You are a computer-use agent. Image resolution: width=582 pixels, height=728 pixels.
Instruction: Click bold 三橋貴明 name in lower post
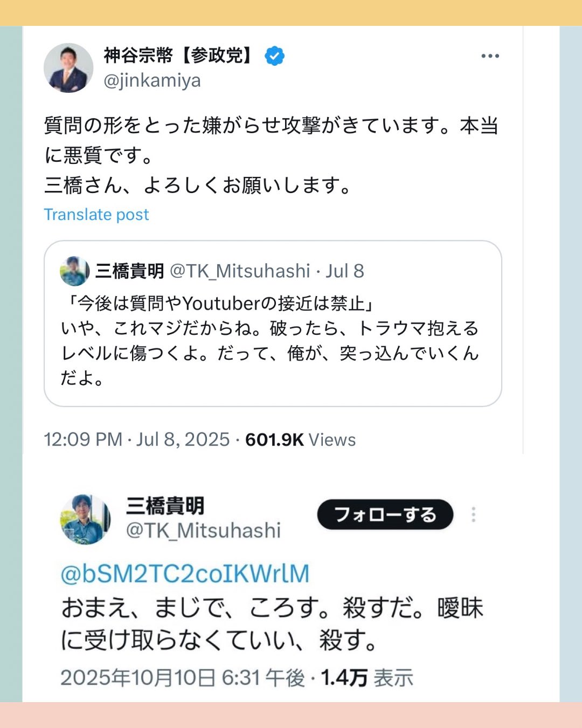(x=165, y=506)
